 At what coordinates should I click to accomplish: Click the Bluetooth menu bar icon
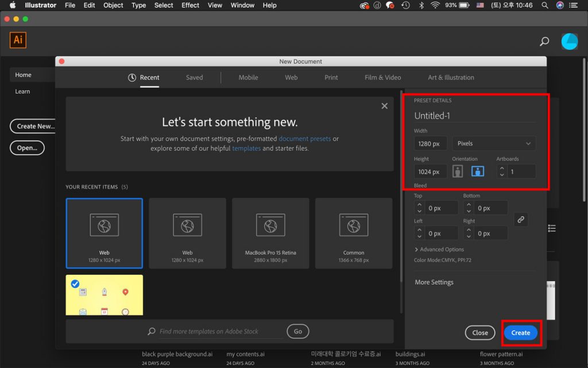(421, 5)
